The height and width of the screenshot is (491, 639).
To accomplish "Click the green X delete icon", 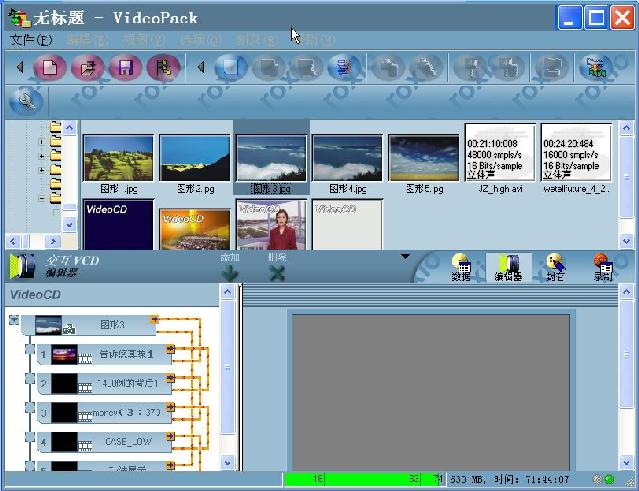I will (277, 272).
